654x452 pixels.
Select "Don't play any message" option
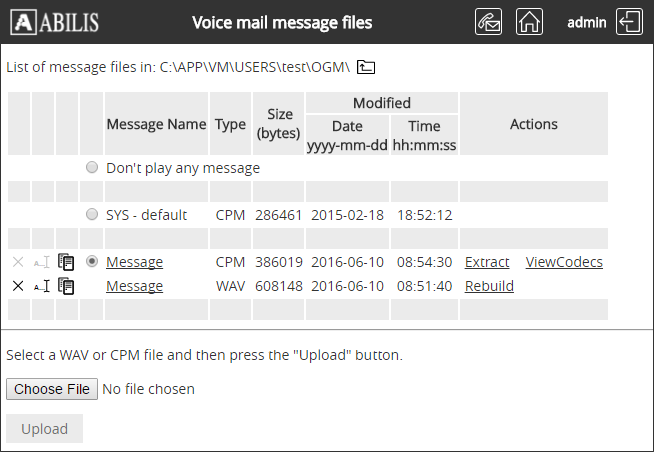click(x=92, y=168)
